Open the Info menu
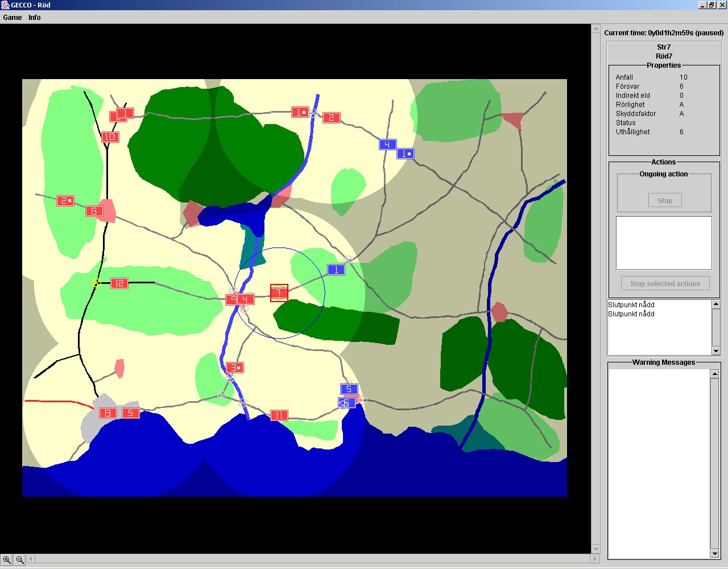 35,18
